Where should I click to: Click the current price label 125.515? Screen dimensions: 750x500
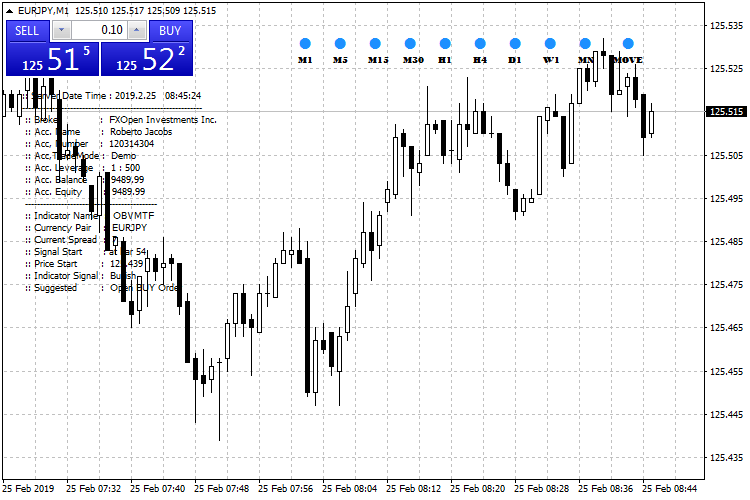click(x=724, y=112)
